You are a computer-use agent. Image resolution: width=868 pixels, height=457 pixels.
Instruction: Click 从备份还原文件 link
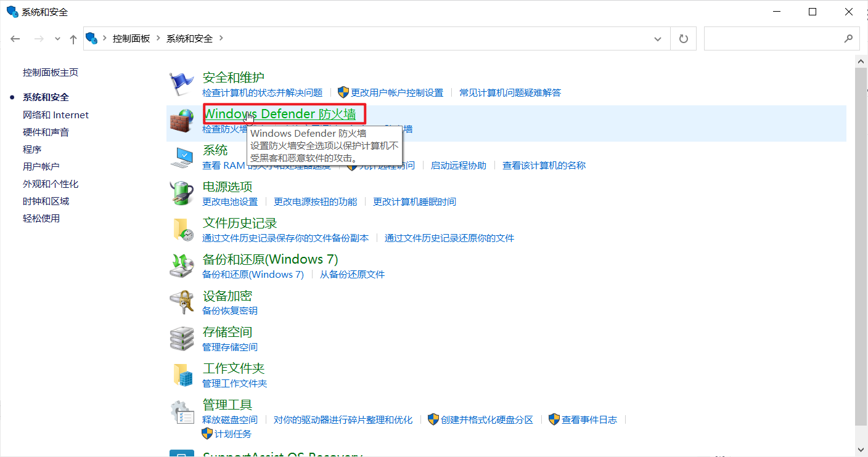[x=352, y=274]
